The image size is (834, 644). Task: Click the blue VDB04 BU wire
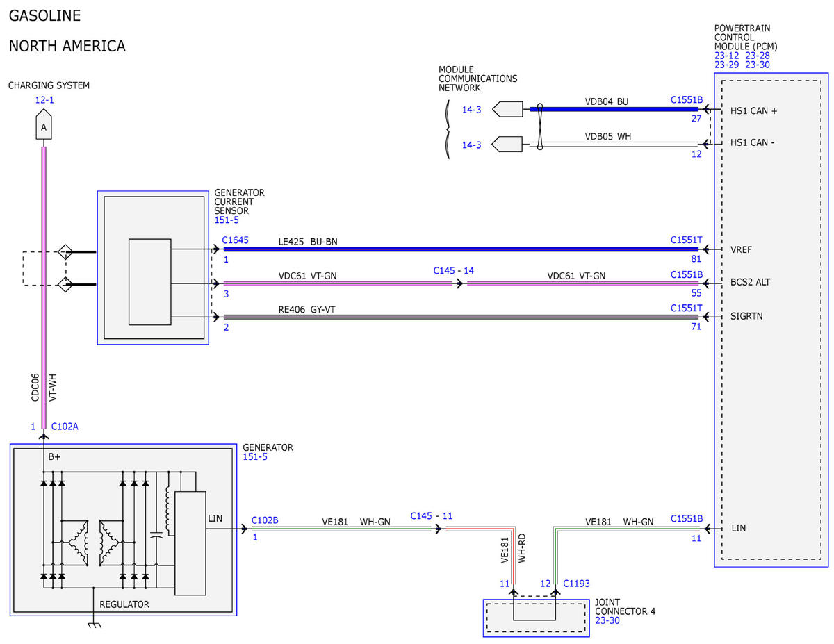coord(614,109)
